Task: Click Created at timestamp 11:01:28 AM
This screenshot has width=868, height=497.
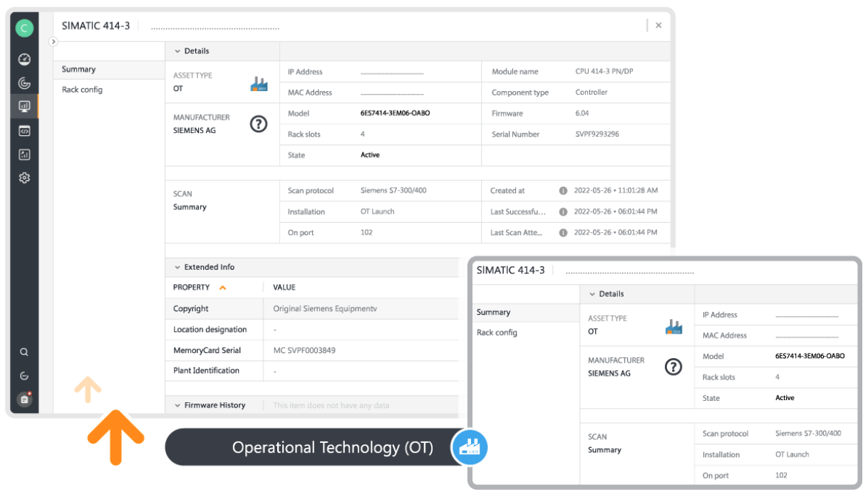Action: coord(616,191)
